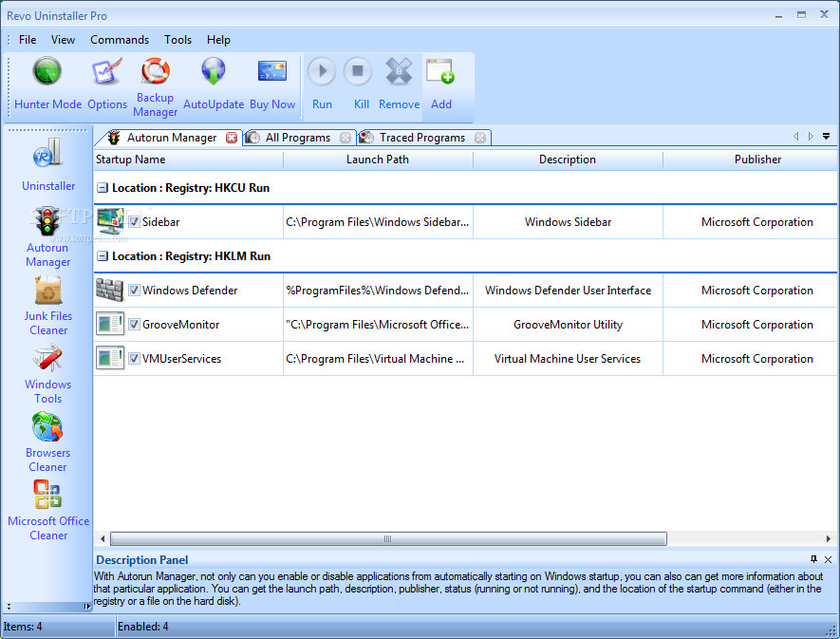Open the Tools menu
Screen dimensions: 840x639
point(177,40)
